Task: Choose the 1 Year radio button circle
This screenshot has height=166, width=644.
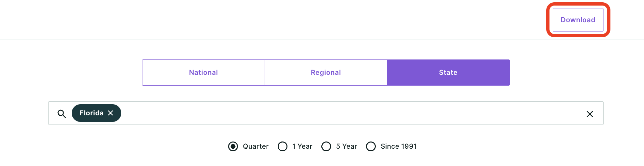Action: 283,146
